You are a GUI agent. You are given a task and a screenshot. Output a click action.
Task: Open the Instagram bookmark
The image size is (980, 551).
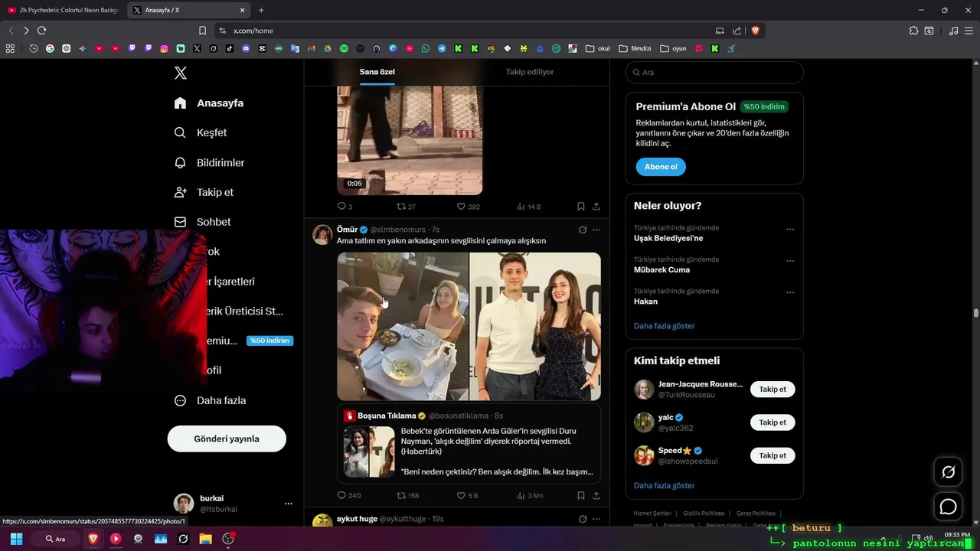tap(165, 48)
